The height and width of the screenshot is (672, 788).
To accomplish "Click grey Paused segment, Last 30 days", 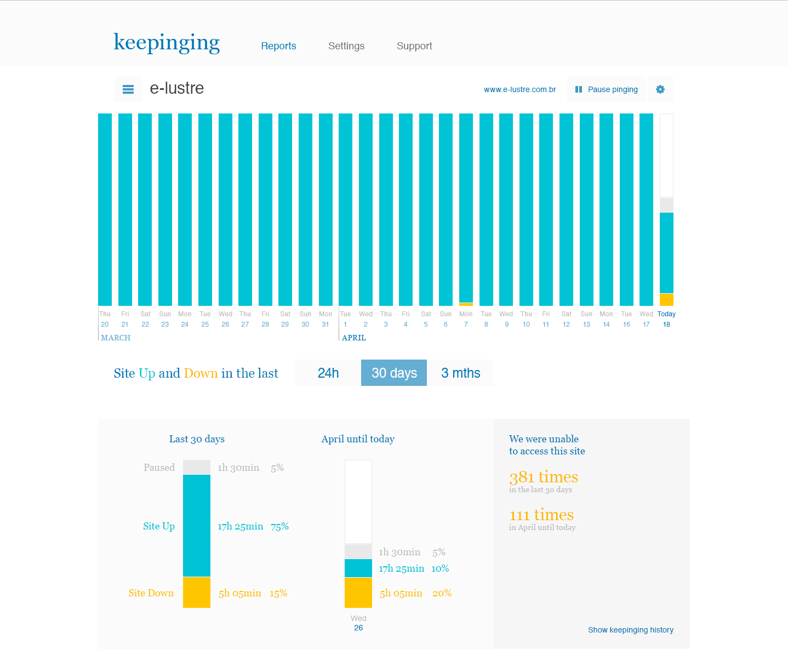I will [197, 467].
